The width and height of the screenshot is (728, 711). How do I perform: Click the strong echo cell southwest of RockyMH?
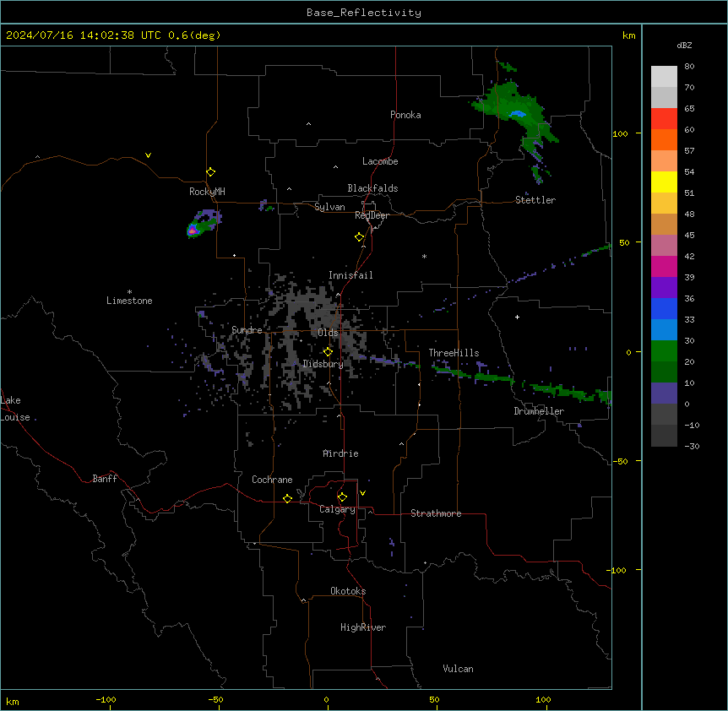pyautogui.click(x=193, y=230)
